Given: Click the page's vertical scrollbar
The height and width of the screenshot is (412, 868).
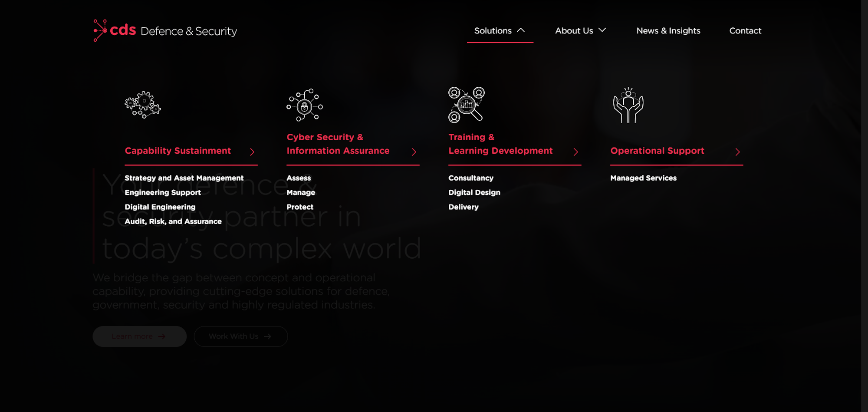Looking at the screenshot, I should tap(865, 206).
